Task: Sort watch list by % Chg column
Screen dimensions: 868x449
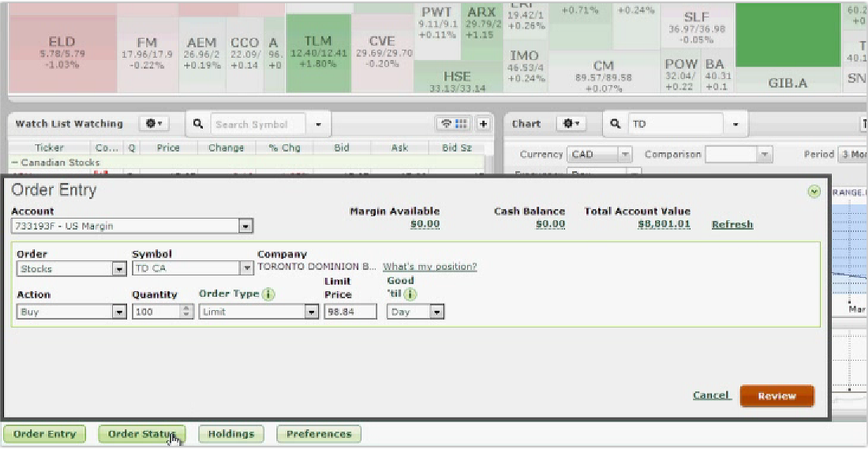Action: click(x=284, y=148)
